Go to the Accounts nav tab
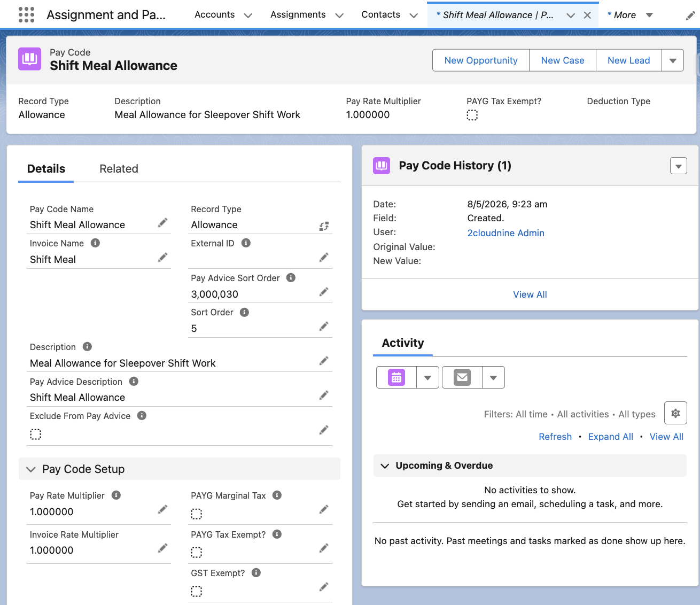The height and width of the screenshot is (605, 700). 214,14
